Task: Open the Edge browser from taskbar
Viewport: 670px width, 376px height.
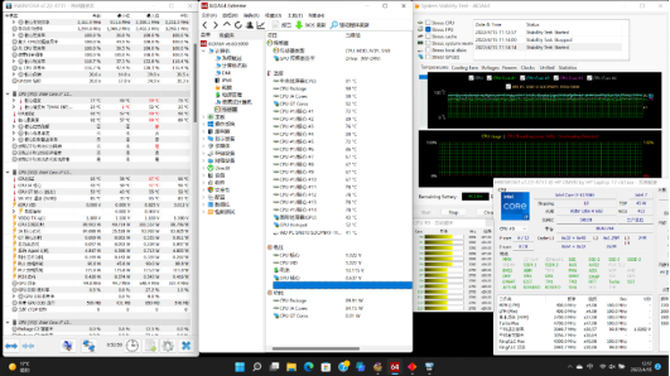Action: pos(309,367)
